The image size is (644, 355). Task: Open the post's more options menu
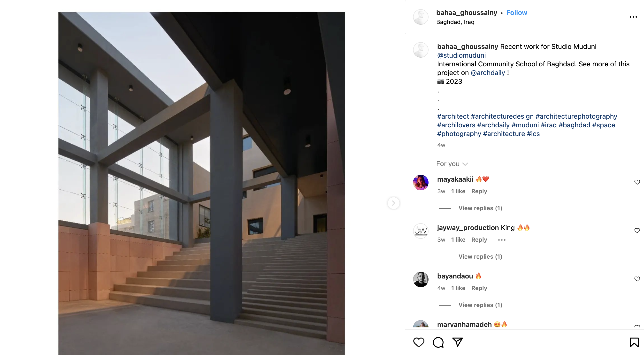click(633, 17)
